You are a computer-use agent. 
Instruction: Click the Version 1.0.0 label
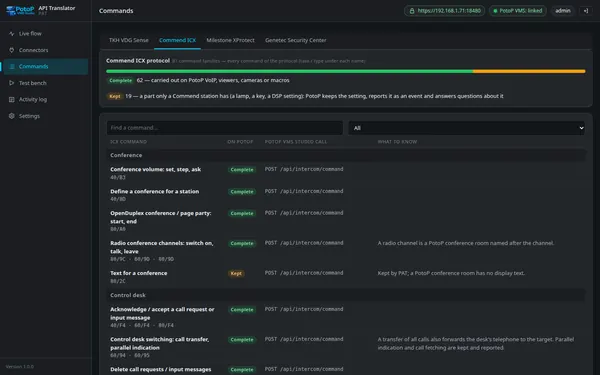pyautogui.click(x=20, y=367)
